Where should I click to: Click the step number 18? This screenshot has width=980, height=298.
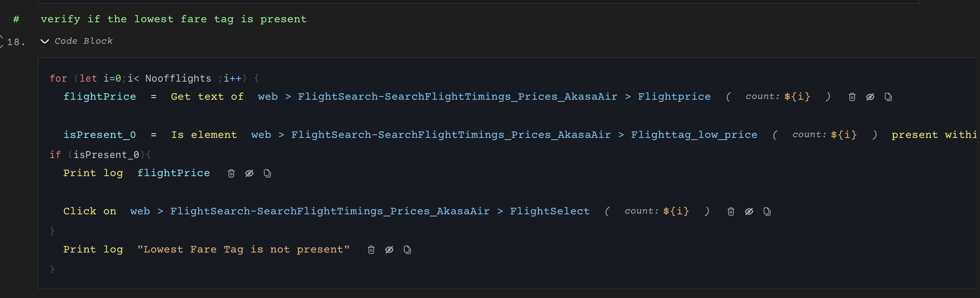[x=16, y=43]
